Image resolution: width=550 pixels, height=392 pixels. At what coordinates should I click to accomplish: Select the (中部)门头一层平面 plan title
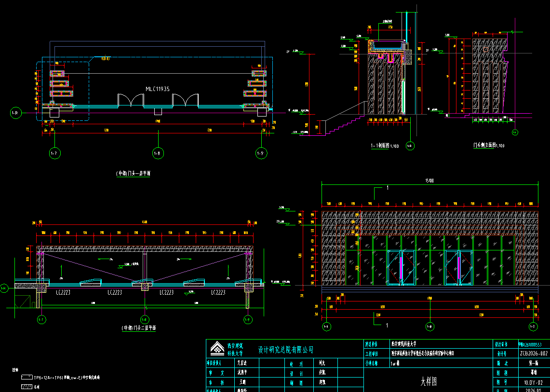click(133, 172)
